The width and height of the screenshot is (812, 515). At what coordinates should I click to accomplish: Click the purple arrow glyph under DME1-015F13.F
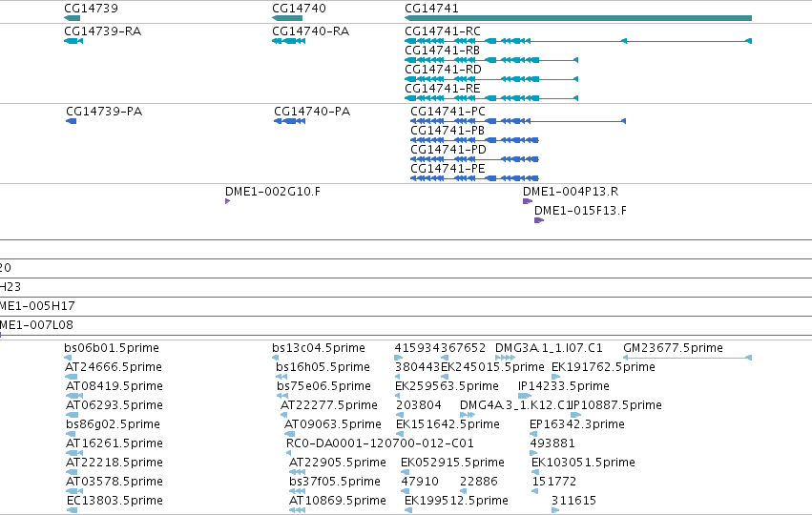coord(539,220)
